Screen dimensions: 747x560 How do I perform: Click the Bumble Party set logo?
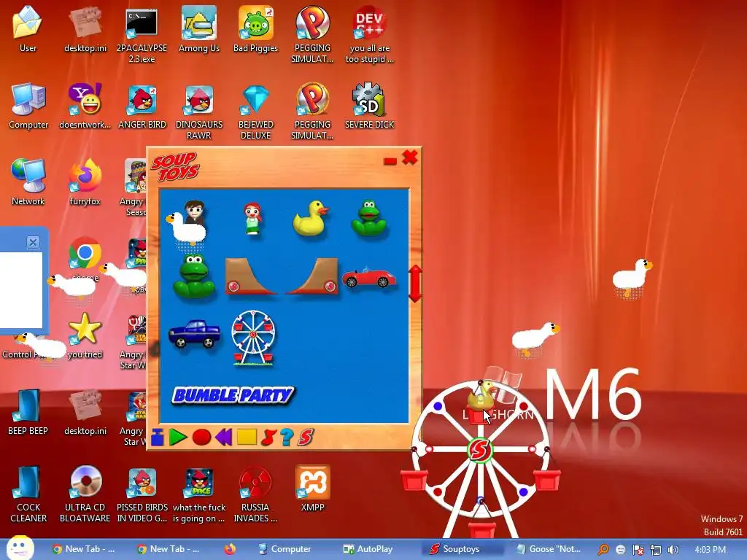(233, 395)
